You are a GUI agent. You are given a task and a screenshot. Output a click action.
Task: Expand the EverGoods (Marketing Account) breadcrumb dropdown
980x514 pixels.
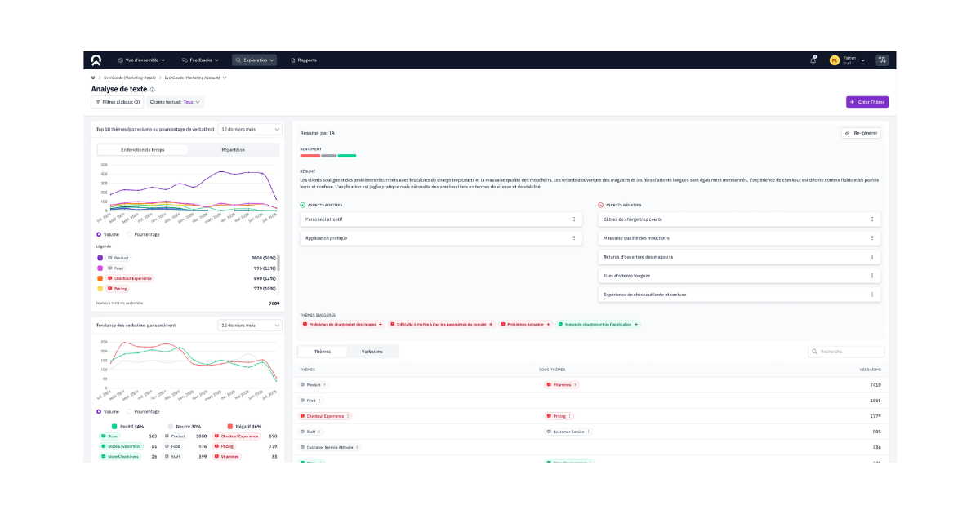click(225, 78)
